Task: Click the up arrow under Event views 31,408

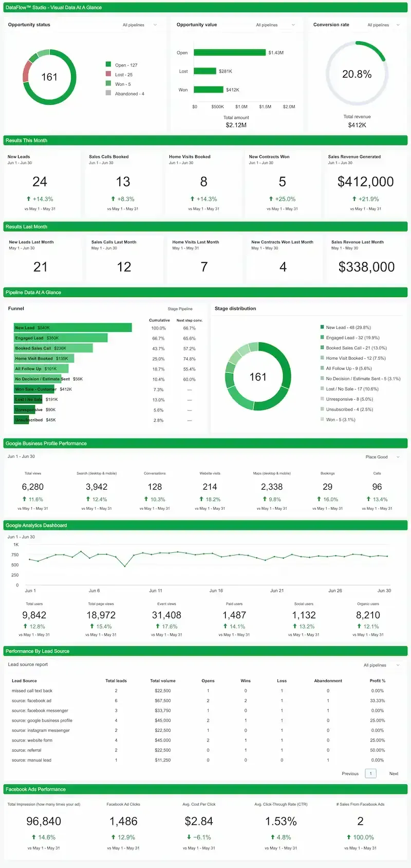Action: tap(158, 626)
